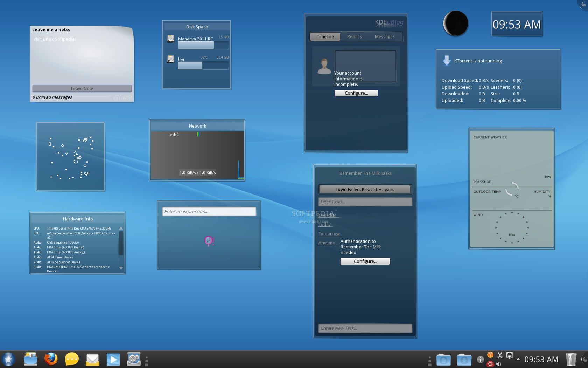Click the Leave Note button
The image size is (588, 368).
click(82, 89)
